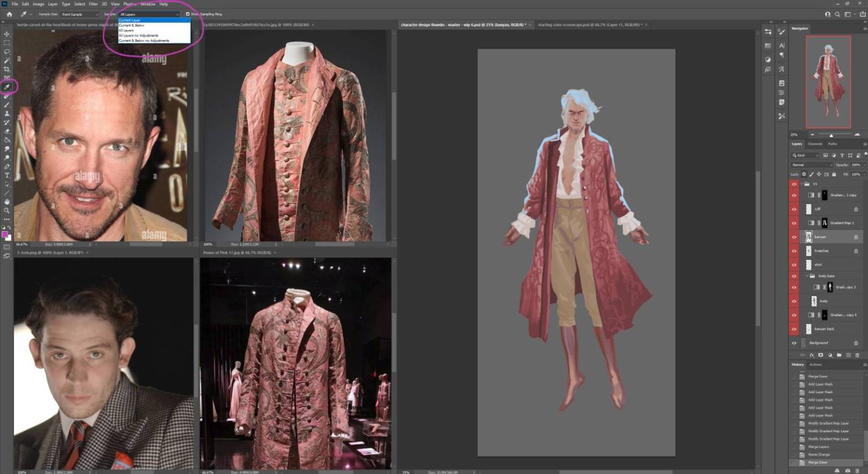Delete layer using the trash icon

point(857,355)
